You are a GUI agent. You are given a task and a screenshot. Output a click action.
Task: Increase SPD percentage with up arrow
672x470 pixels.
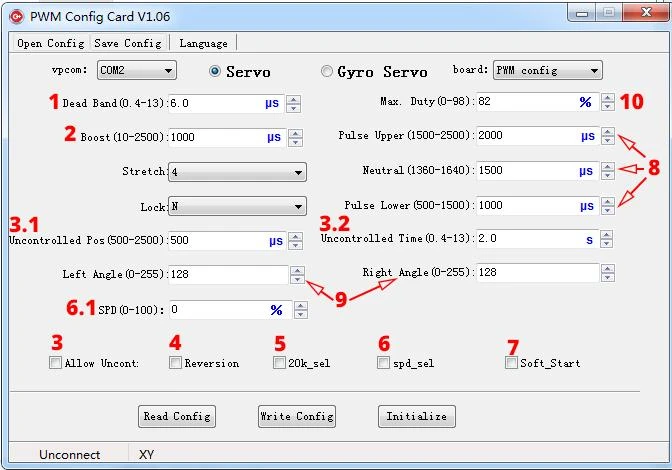(301, 306)
